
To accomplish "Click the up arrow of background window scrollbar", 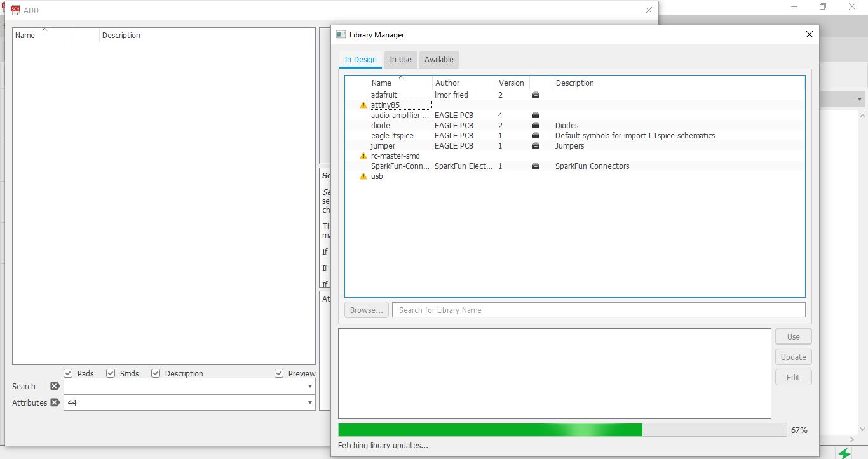I will (x=862, y=116).
